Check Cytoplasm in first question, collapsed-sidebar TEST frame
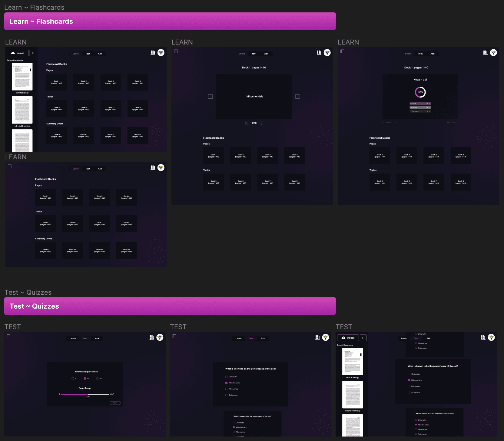Viewport: 504px width, 441px height. (226, 395)
